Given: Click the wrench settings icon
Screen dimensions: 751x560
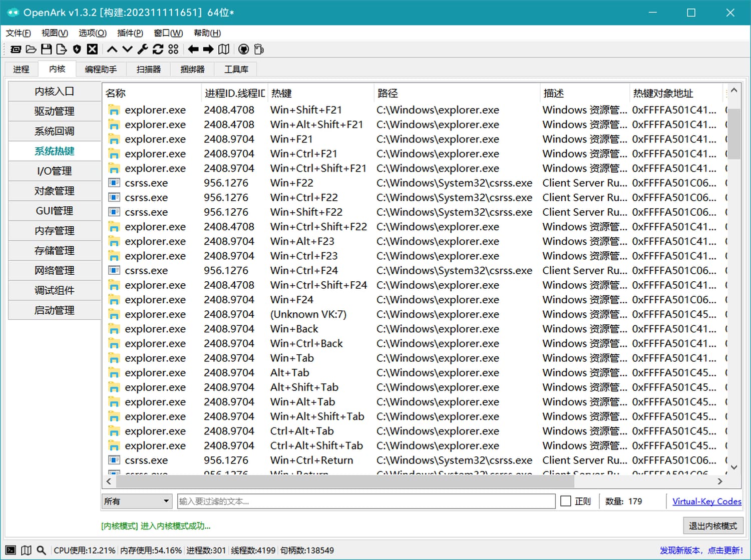Looking at the screenshot, I should click(143, 49).
